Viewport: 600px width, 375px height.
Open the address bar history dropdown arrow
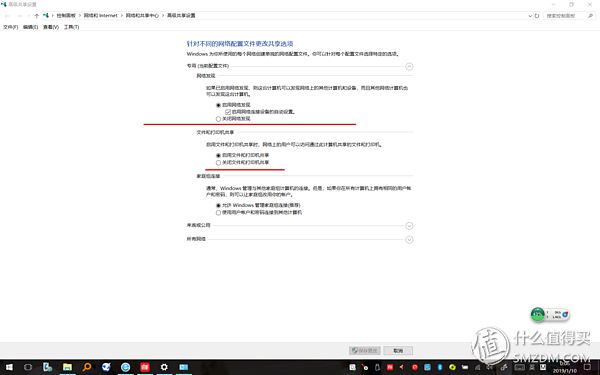pos(530,16)
